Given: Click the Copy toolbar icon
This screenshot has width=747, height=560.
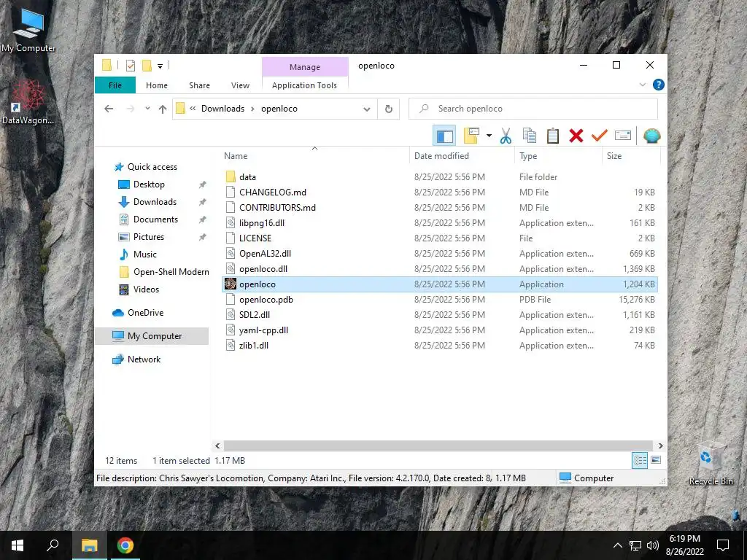Looking at the screenshot, I should [530, 136].
